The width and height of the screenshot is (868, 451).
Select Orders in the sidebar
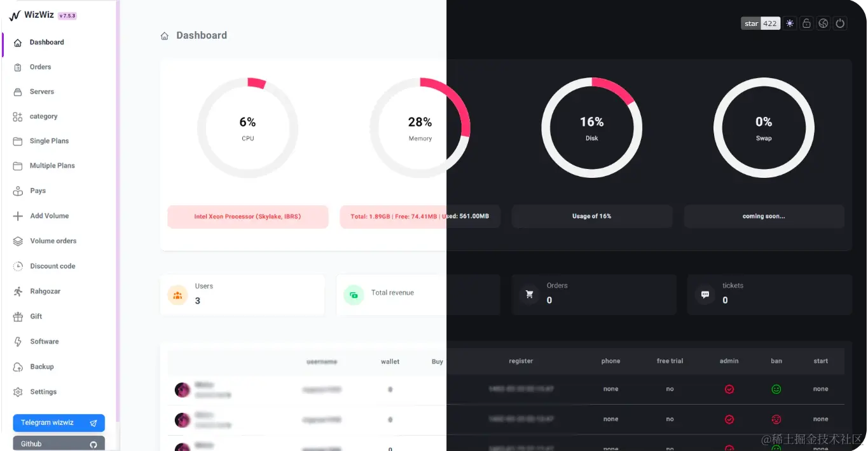pos(40,67)
